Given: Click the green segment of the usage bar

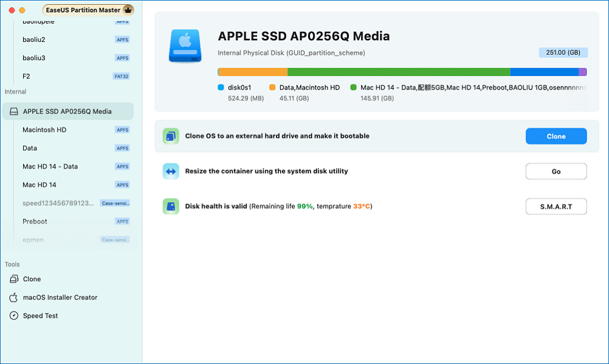Looking at the screenshot, I should [399, 72].
